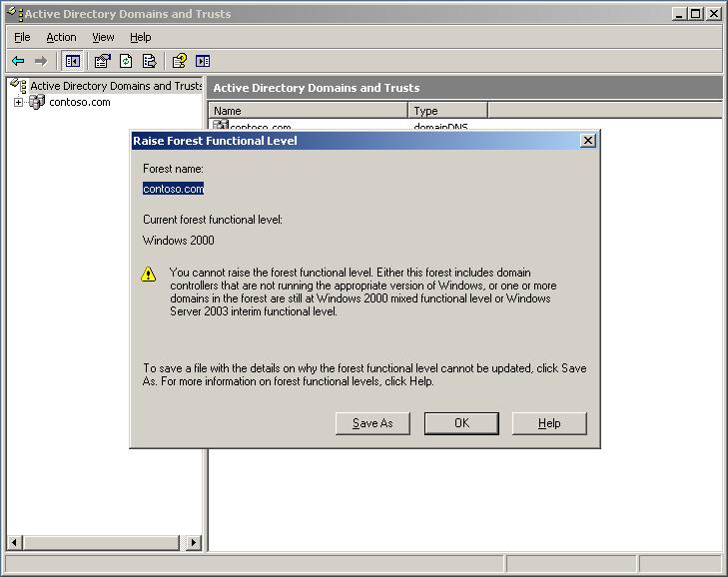Click the 'Windows 2000' functional level text
This screenshot has width=728, height=577.
coord(179,241)
